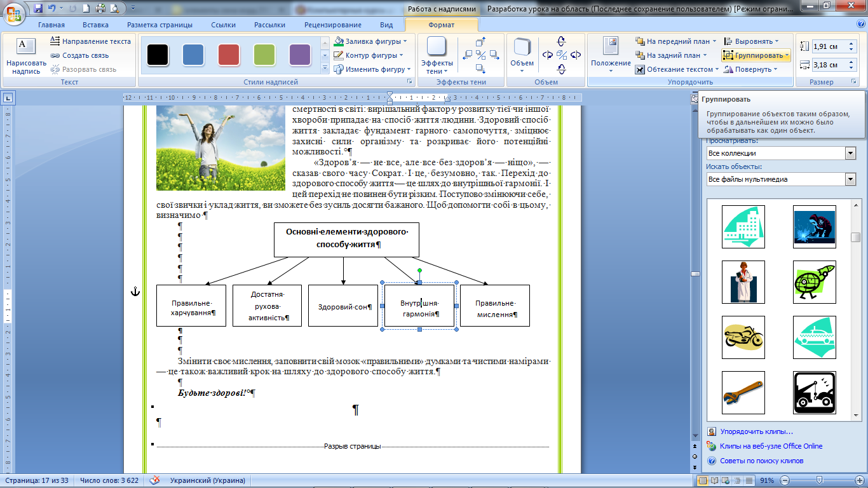Create new document from quick access toolbar
Screen dimensions: 868x488
(87, 9)
